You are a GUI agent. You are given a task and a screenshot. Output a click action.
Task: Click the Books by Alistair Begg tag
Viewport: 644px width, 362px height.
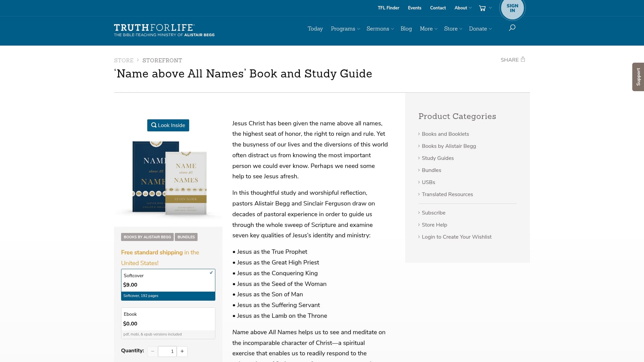pyautogui.click(x=147, y=237)
